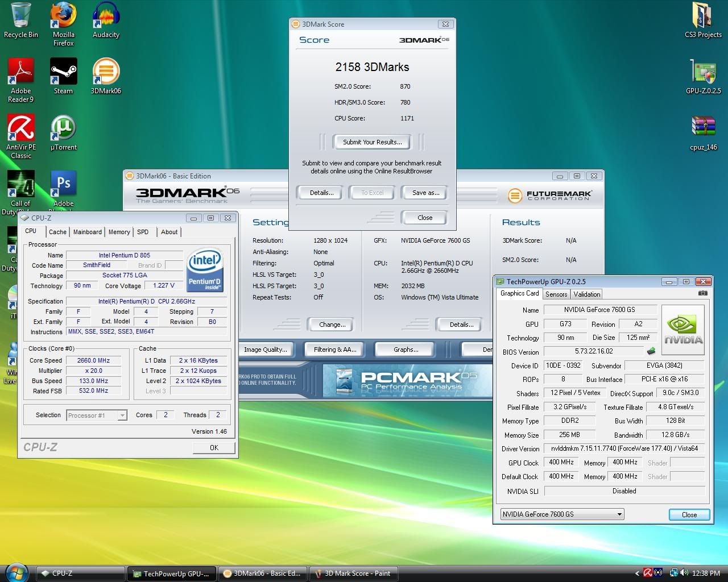This screenshot has height=582, width=728.
Task: Click the volume tray icon
Action: 684,573
